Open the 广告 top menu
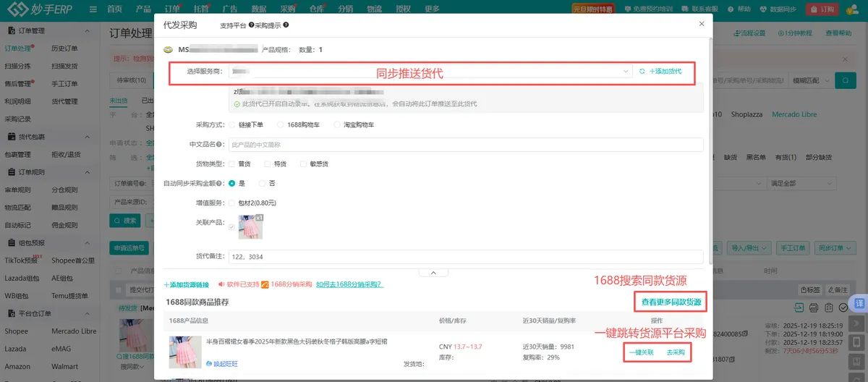Image resolution: width=868 pixels, height=382 pixels. pyautogui.click(x=230, y=9)
